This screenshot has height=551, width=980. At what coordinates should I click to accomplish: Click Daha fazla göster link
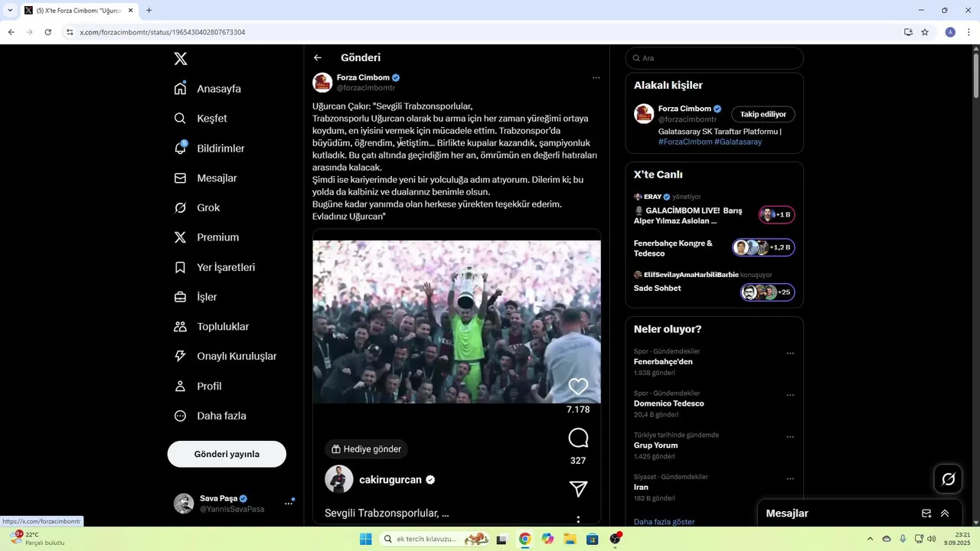click(665, 522)
